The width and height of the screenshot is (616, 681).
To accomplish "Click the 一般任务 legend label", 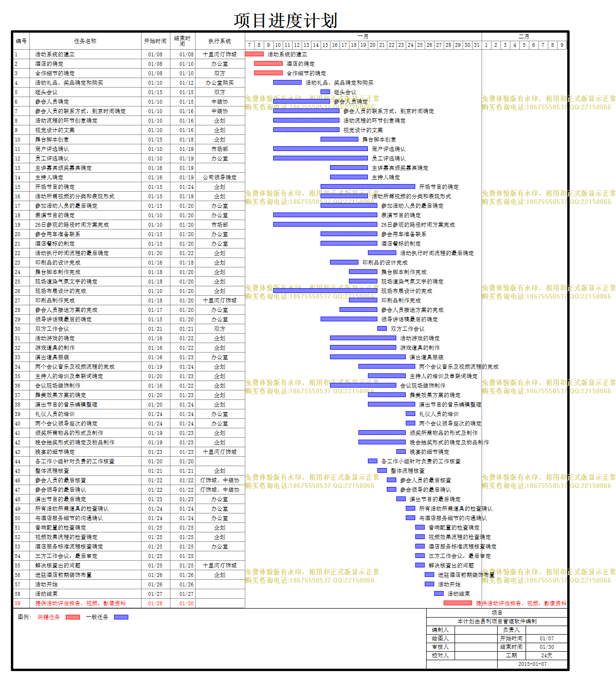I will [x=97, y=617].
